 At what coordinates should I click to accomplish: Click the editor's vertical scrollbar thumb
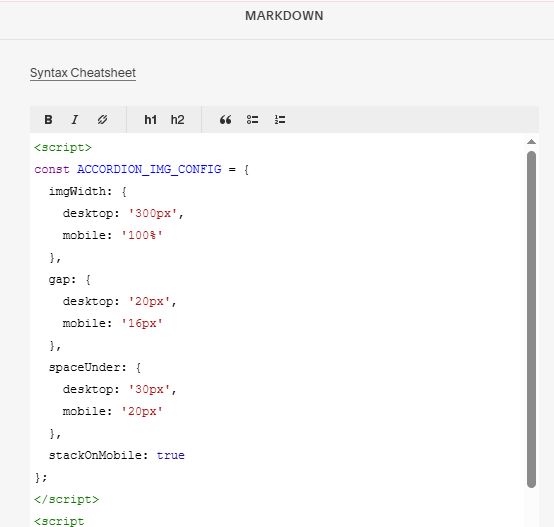point(531,319)
